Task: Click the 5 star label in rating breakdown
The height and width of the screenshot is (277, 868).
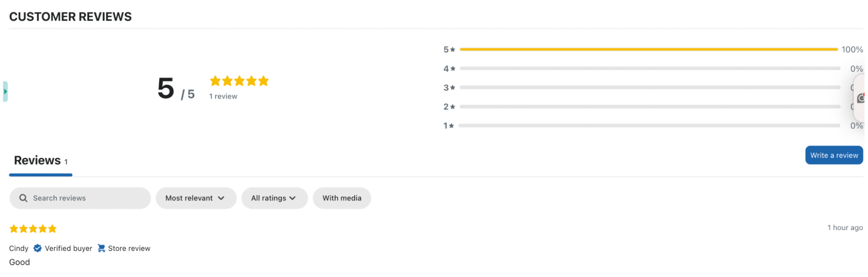Action: pos(449,50)
